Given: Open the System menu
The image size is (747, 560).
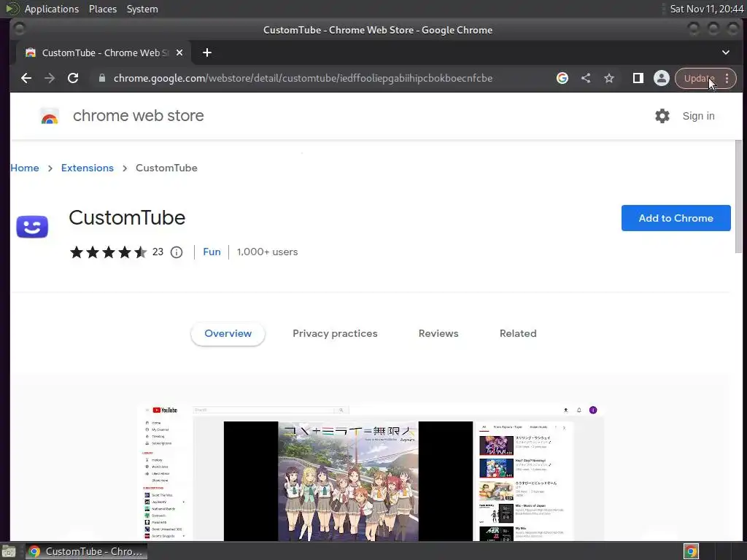Looking at the screenshot, I should tap(142, 9).
